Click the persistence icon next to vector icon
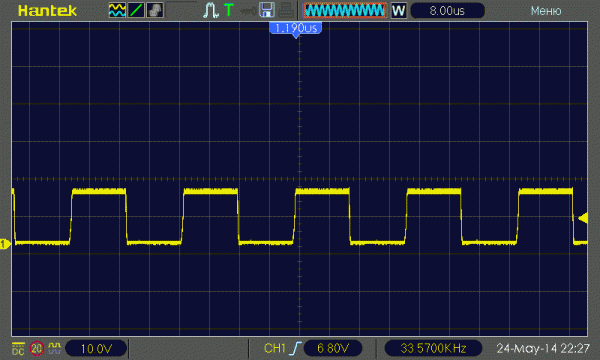Screen dimensions: 600x360 [155, 10]
